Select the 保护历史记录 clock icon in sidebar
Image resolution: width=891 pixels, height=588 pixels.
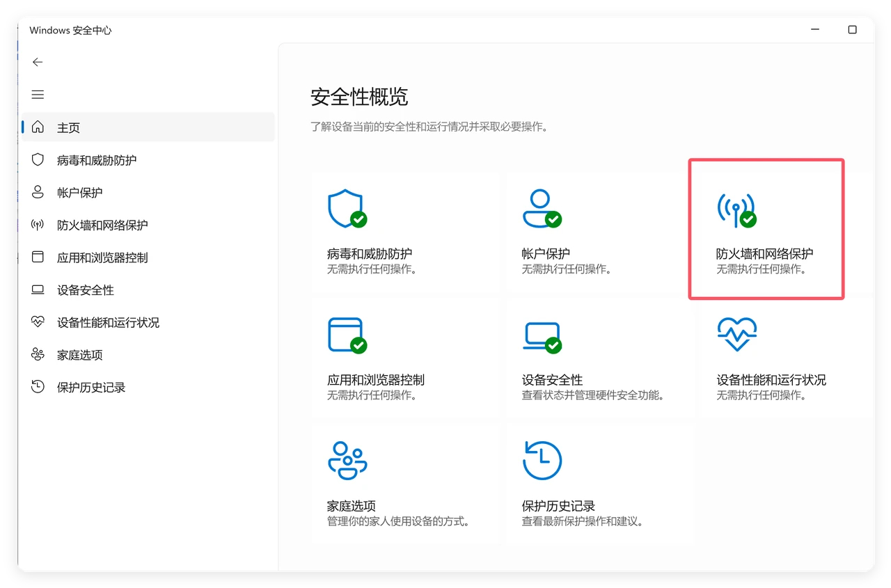point(38,387)
